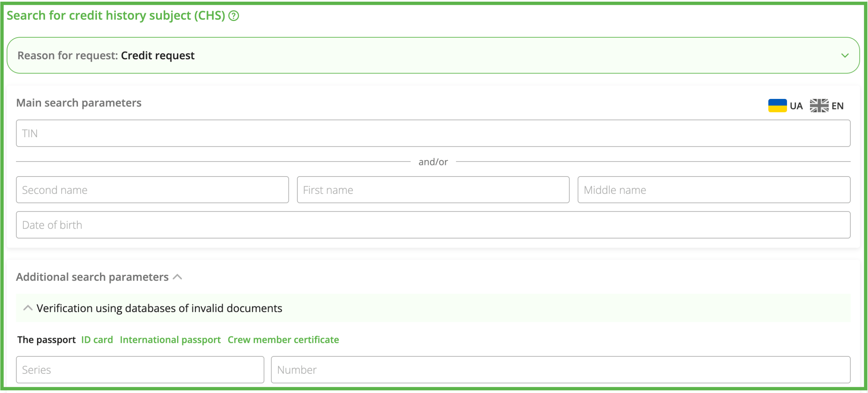Click the dropdown chevron beside Credit request

[x=845, y=55]
